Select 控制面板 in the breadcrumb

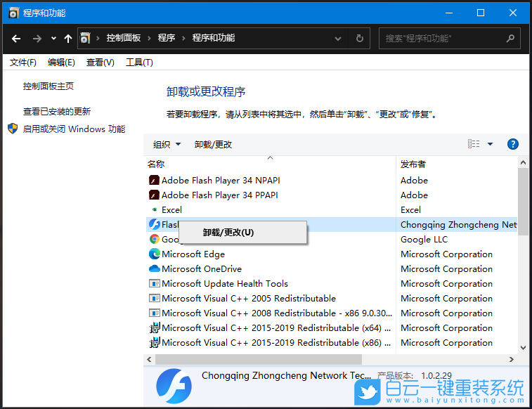tap(124, 38)
